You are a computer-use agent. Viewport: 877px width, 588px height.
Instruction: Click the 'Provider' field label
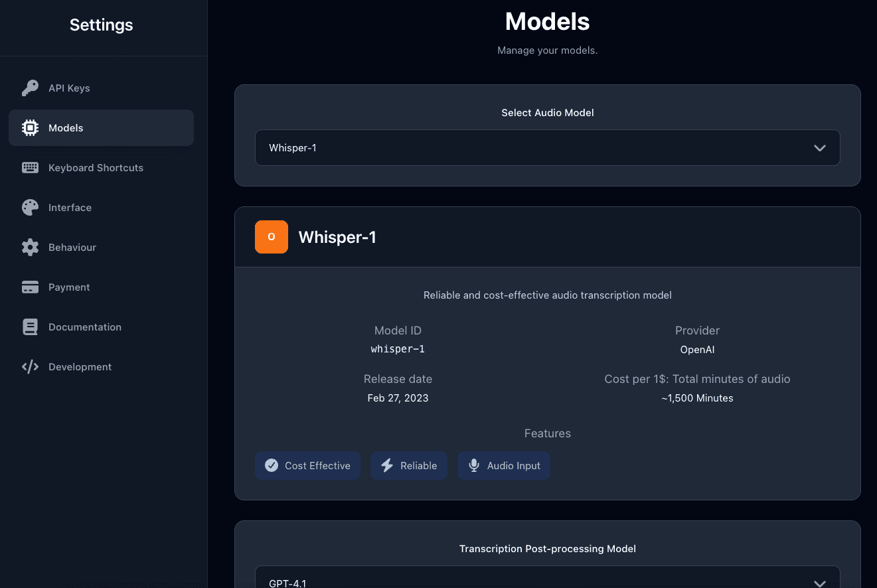tap(697, 331)
